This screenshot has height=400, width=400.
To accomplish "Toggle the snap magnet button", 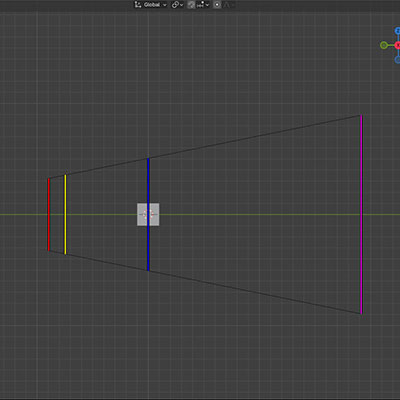I will point(191,5).
